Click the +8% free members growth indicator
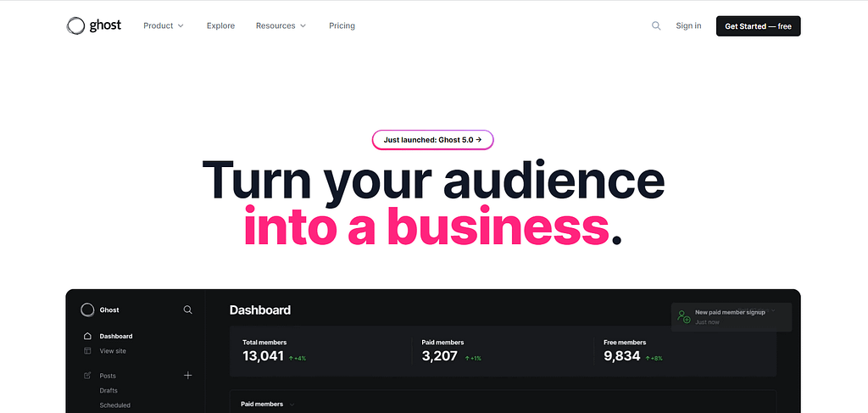The width and height of the screenshot is (868, 413). pyautogui.click(x=654, y=358)
